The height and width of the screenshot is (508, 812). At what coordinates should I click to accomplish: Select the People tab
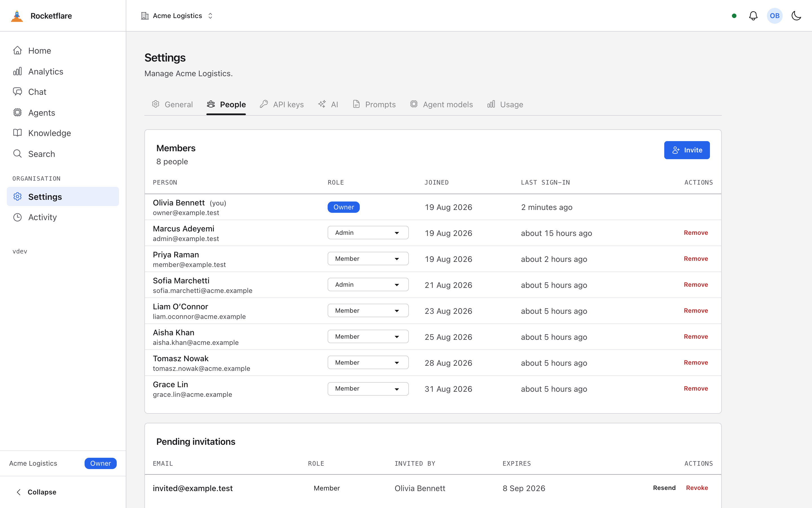tap(226, 104)
